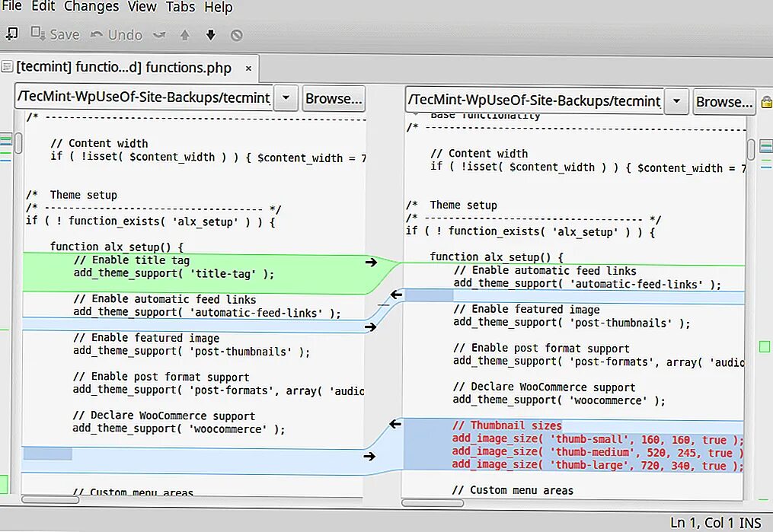Click left line "// Declare WooCommerce support"
Image resolution: width=773 pixels, height=532 pixels.
click(164, 416)
